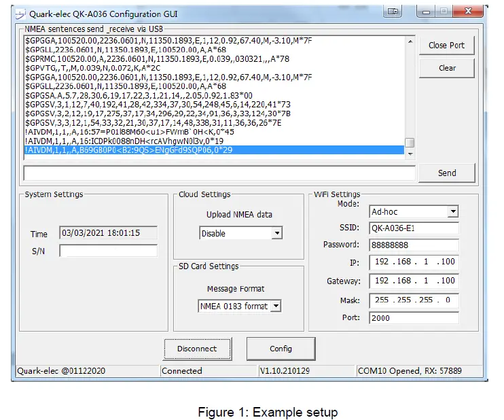Viewport: 504px width, 420px height.
Task: Close the Configuration GUI window
Action: (468, 12)
